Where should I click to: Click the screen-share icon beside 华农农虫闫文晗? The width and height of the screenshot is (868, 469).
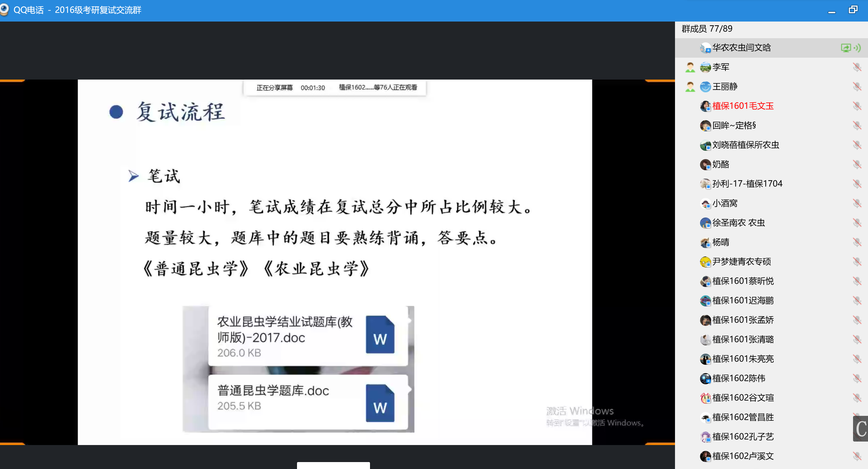click(x=845, y=48)
